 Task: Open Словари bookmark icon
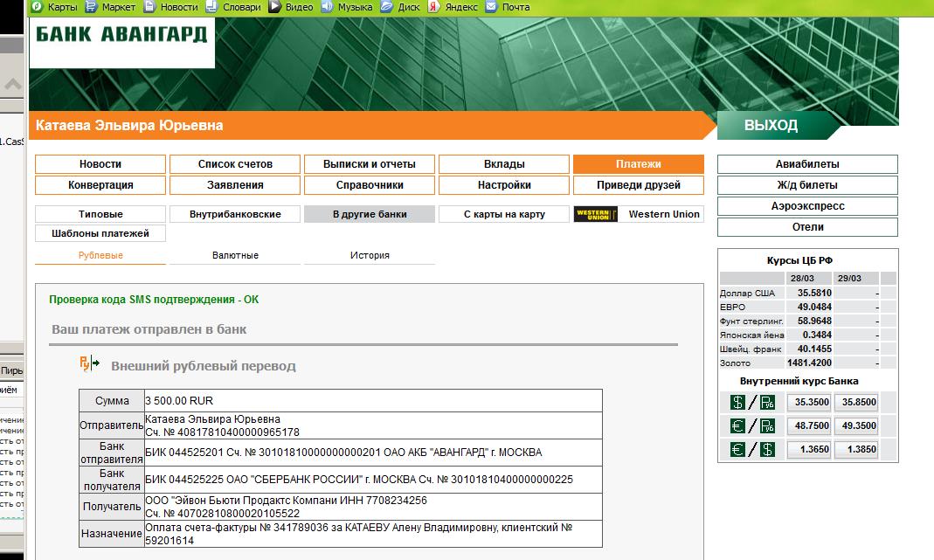coord(211,7)
